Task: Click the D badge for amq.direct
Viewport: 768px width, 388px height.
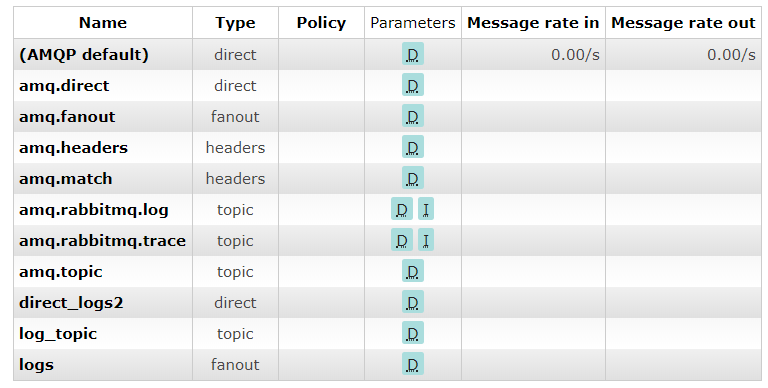Action: 412,85
